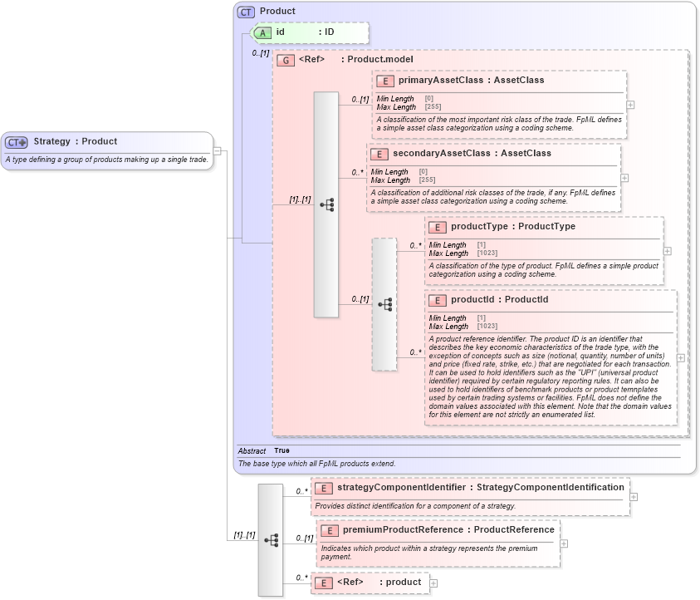Select the primaryAssetClass element E icon

pyautogui.click(x=384, y=81)
